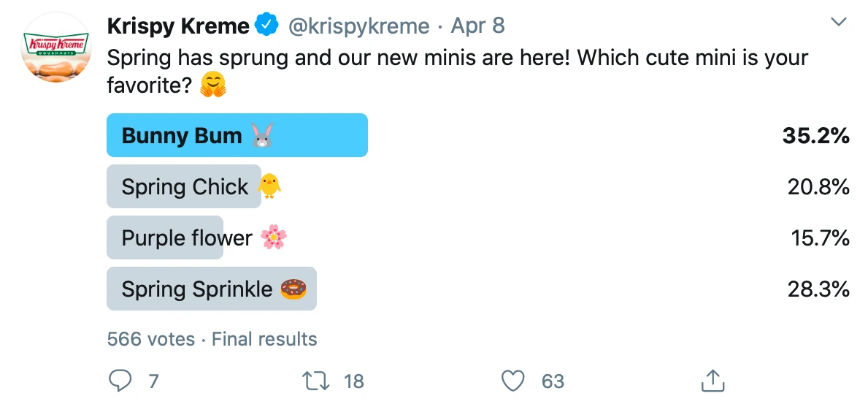The width and height of the screenshot is (868, 407).
Task: Open the @krispykreme handle link
Action: pyautogui.click(x=359, y=26)
